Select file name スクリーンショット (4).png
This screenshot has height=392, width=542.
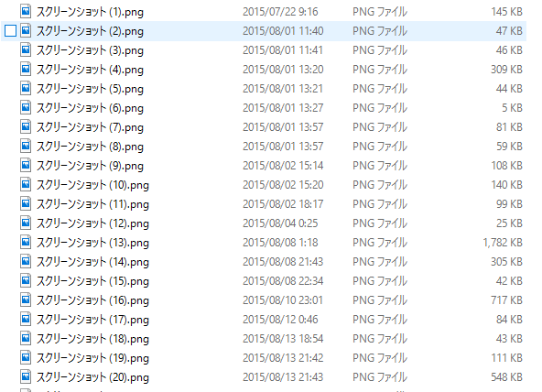click(90, 70)
